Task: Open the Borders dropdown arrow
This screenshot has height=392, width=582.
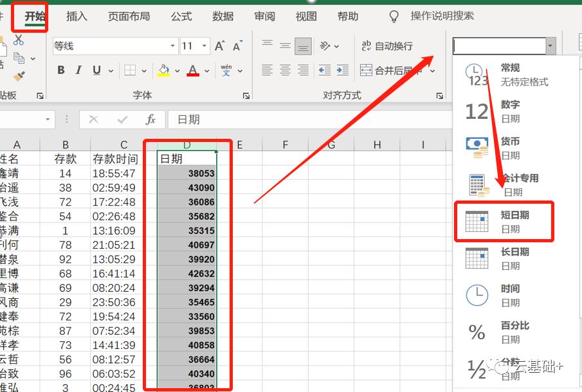Action: [x=143, y=70]
